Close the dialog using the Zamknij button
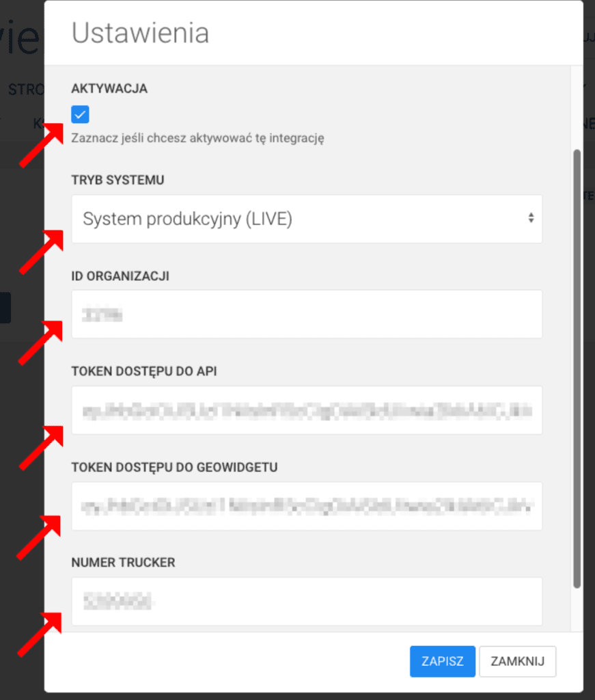Image resolution: width=595 pixels, height=700 pixels. pyautogui.click(x=517, y=661)
